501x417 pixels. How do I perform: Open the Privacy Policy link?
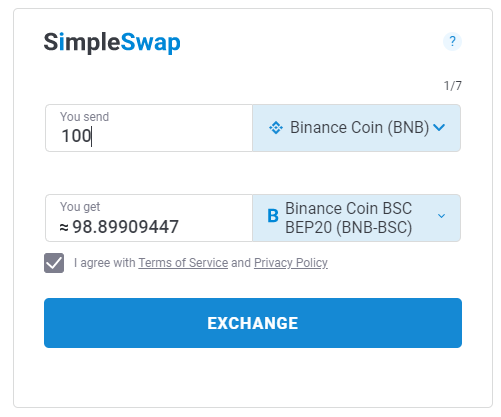coord(291,263)
